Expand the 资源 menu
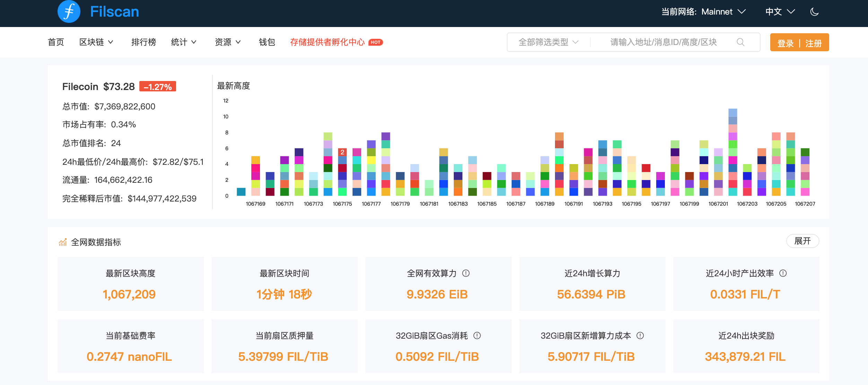 click(228, 42)
